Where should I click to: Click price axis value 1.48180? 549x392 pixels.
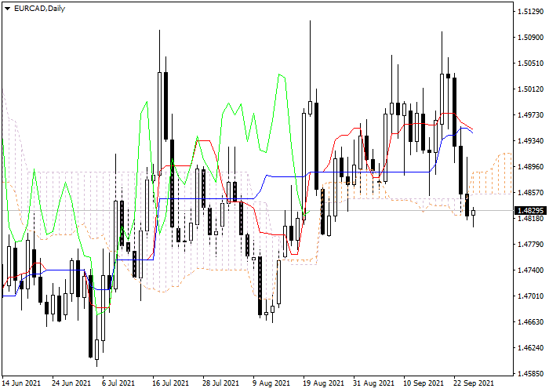point(530,219)
